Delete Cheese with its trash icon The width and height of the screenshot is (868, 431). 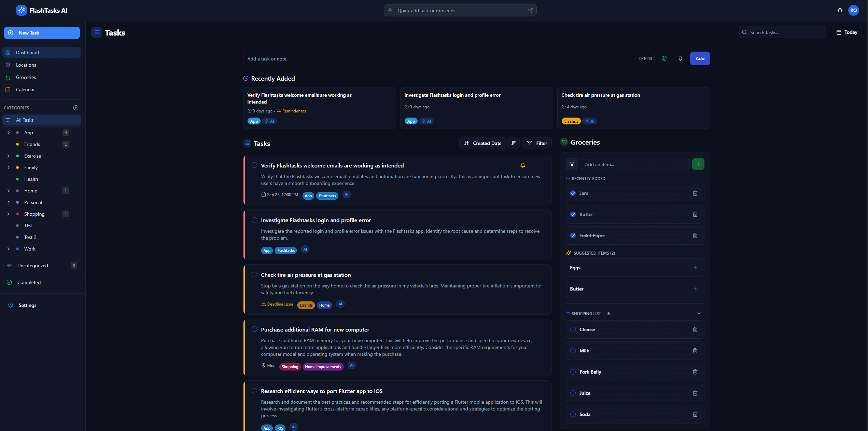[695, 329]
